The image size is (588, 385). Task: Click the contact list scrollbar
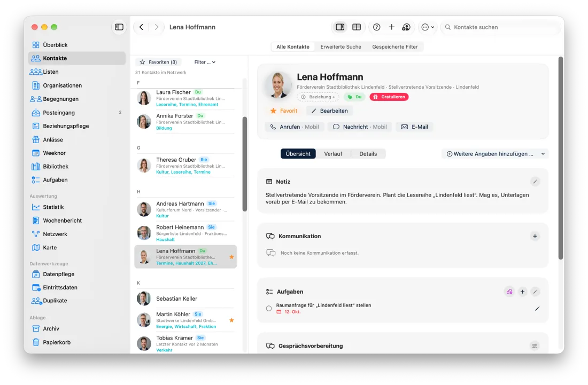(245, 164)
